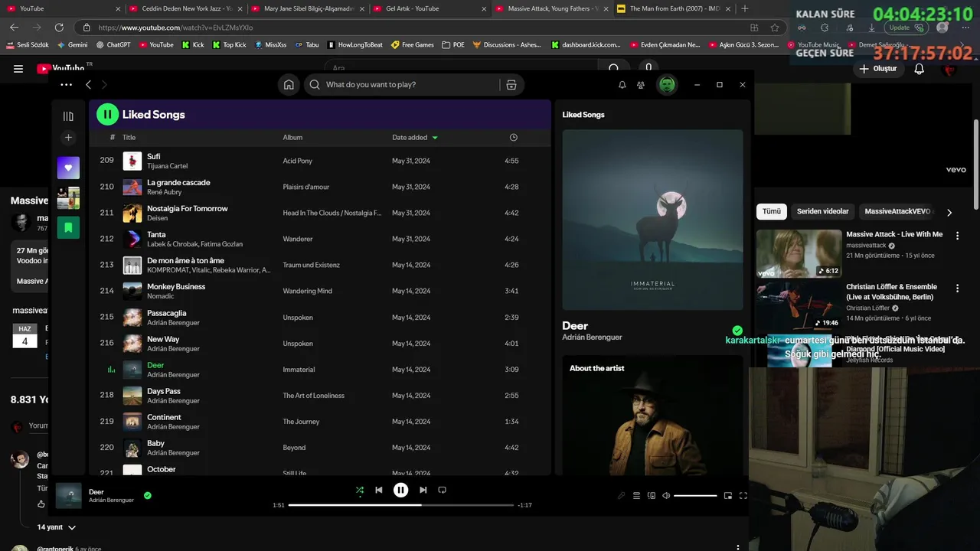Show more YouTube filter chips with the arrow
Viewport: 980px width, 551px height.
(x=949, y=212)
